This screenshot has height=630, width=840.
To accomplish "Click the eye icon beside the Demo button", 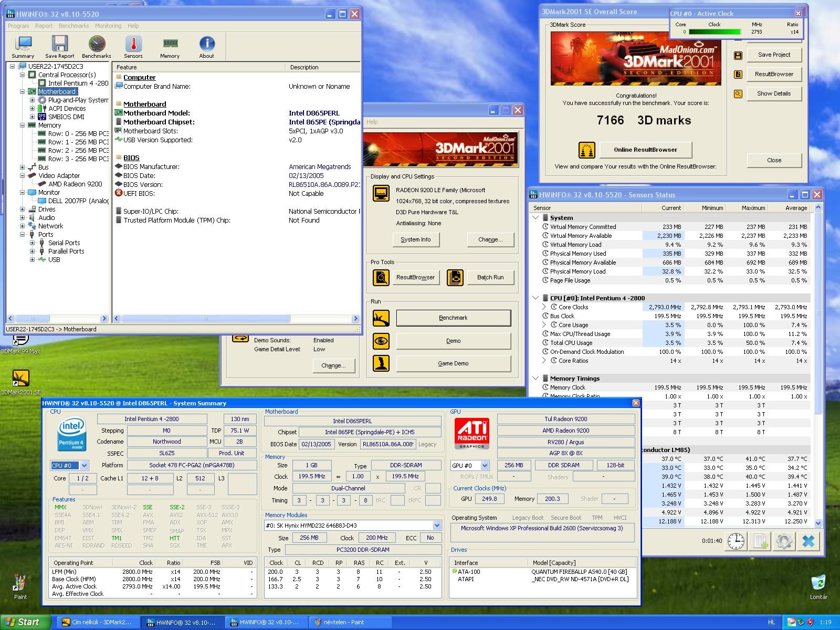I will click(381, 341).
